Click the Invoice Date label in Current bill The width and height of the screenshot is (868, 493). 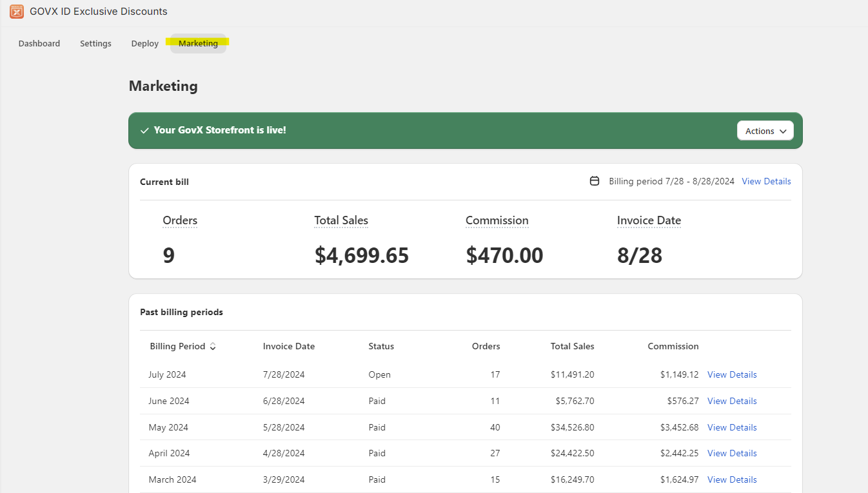(649, 220)
